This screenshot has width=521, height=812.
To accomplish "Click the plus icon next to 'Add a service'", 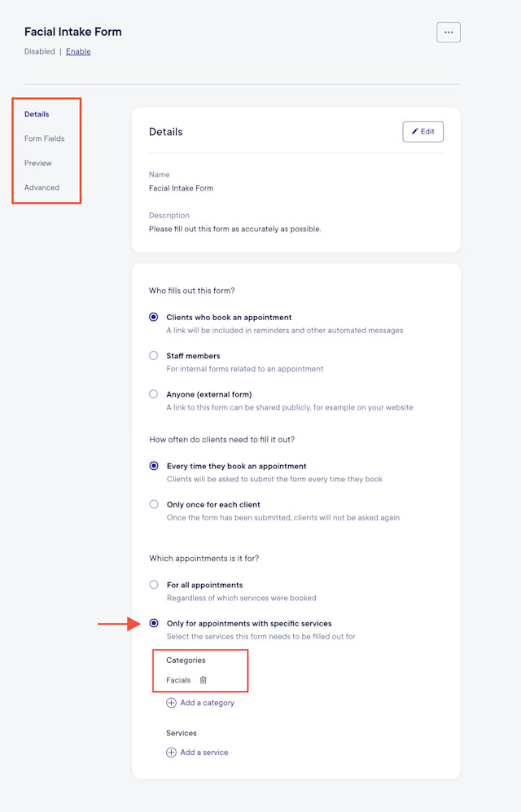I will (170, 753).
